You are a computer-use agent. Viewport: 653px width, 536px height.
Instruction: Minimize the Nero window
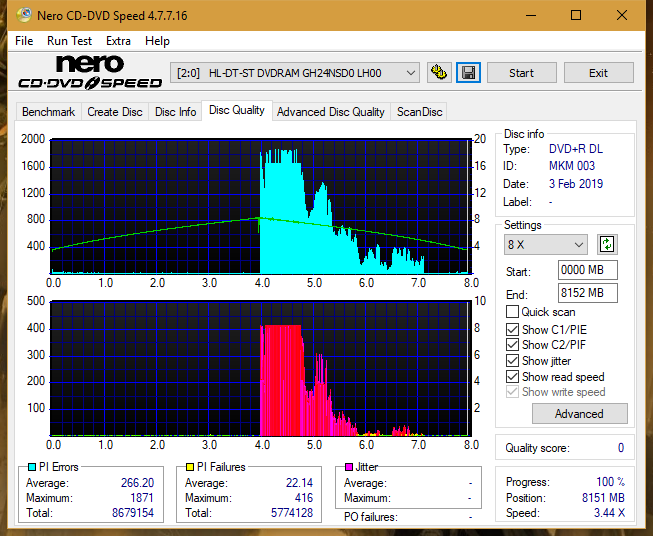tap(531, 15)
